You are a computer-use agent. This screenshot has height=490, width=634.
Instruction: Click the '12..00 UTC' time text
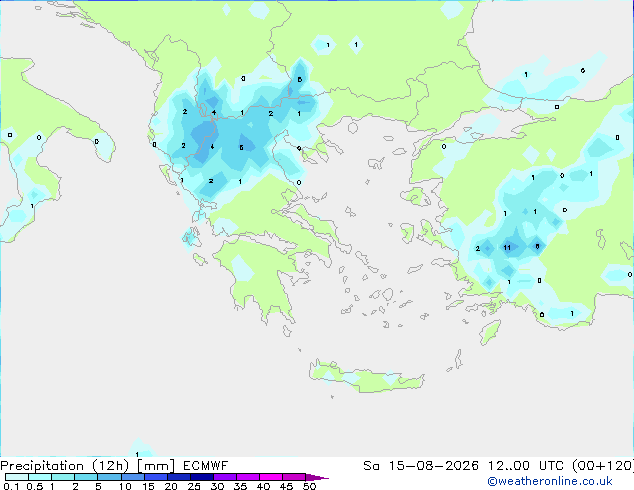[x=526, y=466]
